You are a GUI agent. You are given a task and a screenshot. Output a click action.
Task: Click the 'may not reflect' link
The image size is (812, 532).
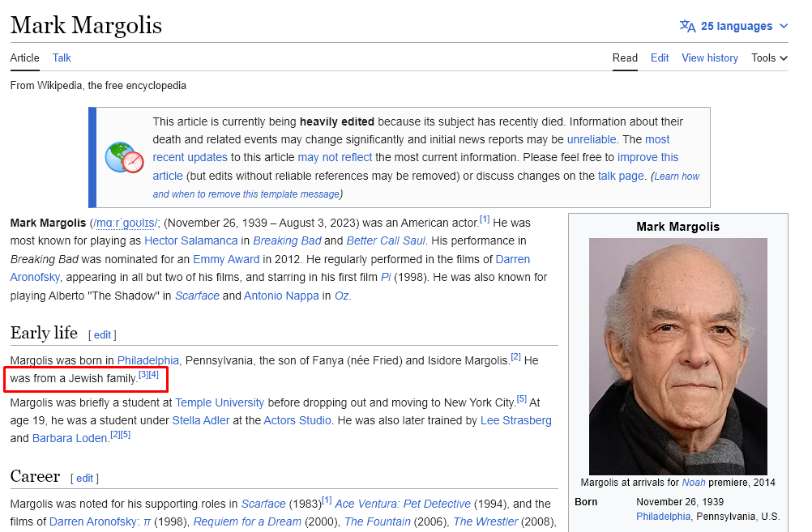tap(335, 157)
